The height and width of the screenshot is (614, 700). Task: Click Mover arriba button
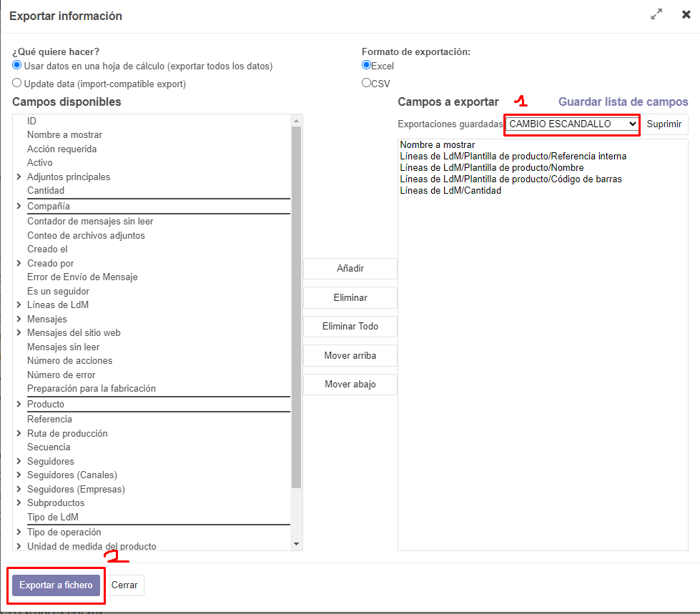coord(350,355)
